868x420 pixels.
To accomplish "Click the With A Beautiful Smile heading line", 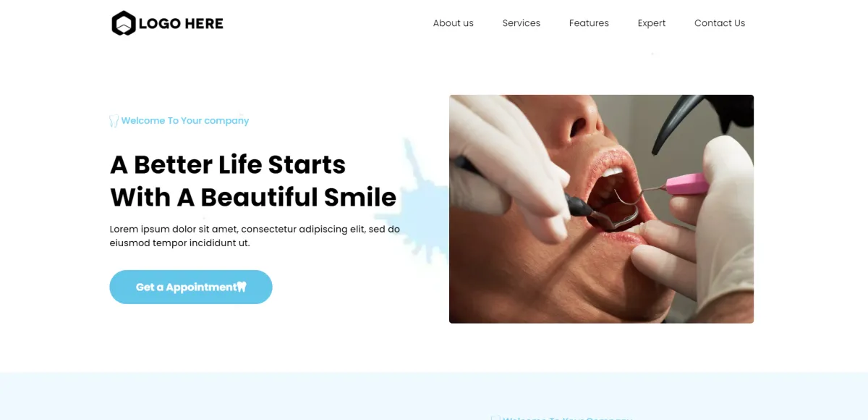I will 253,197.
